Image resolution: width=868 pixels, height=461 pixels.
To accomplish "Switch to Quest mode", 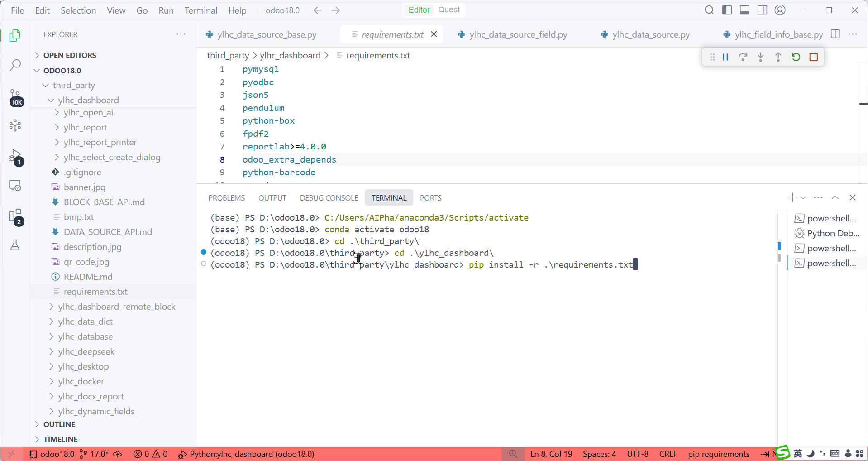I will (448, 10).
